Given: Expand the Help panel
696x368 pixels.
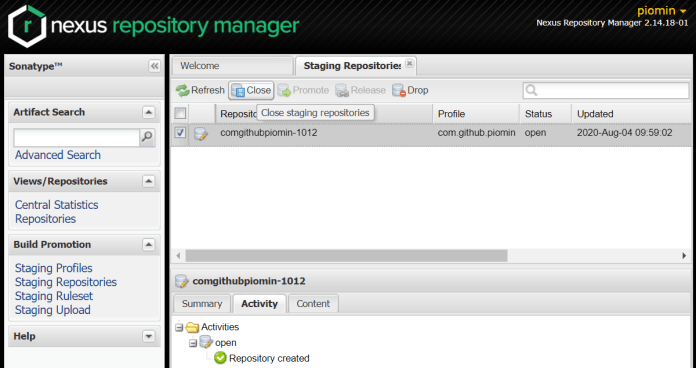Looking at the screenshot, I should click(149, 336).
